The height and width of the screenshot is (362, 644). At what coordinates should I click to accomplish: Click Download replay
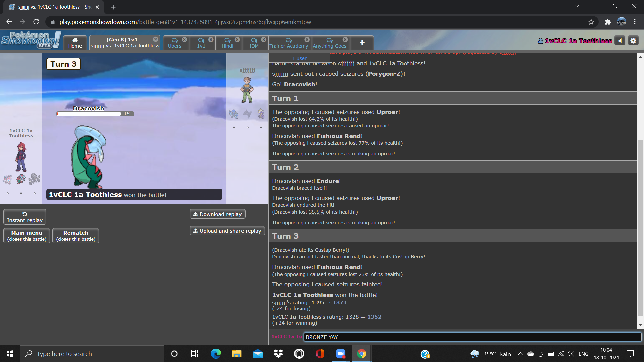point(217,214)
